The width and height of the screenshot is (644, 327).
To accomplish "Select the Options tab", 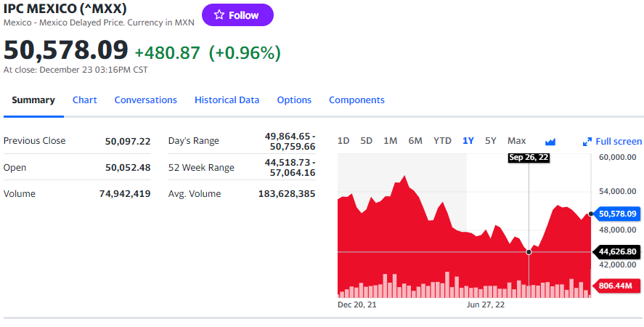I will [294, 100].
